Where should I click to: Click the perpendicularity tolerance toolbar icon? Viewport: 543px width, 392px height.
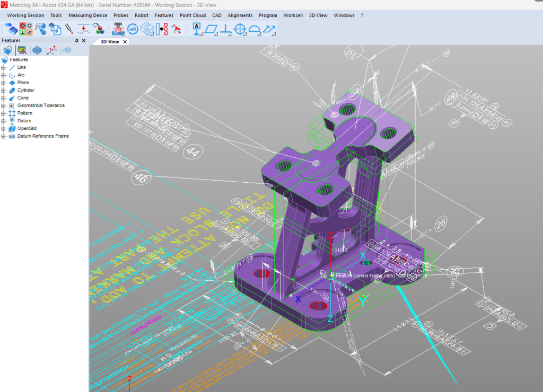226,29
